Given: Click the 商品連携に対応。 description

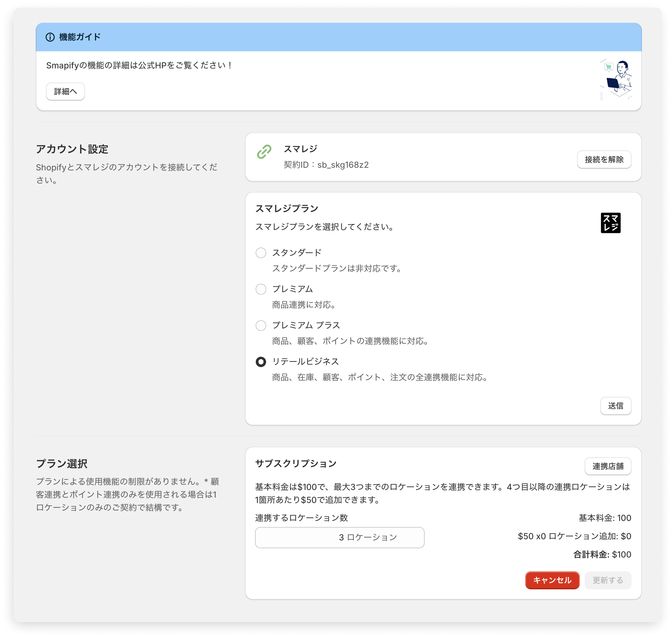Looking at the screenshot, I should click(x=305, y=305).
